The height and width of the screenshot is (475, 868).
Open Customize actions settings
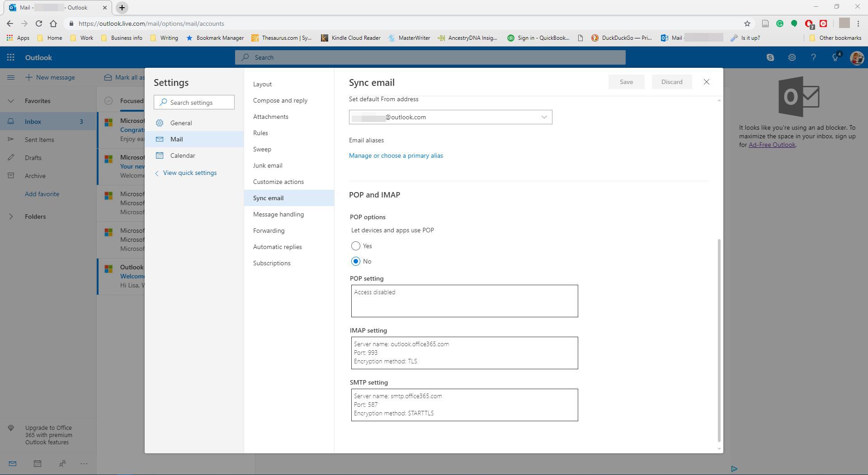(289, 182)
